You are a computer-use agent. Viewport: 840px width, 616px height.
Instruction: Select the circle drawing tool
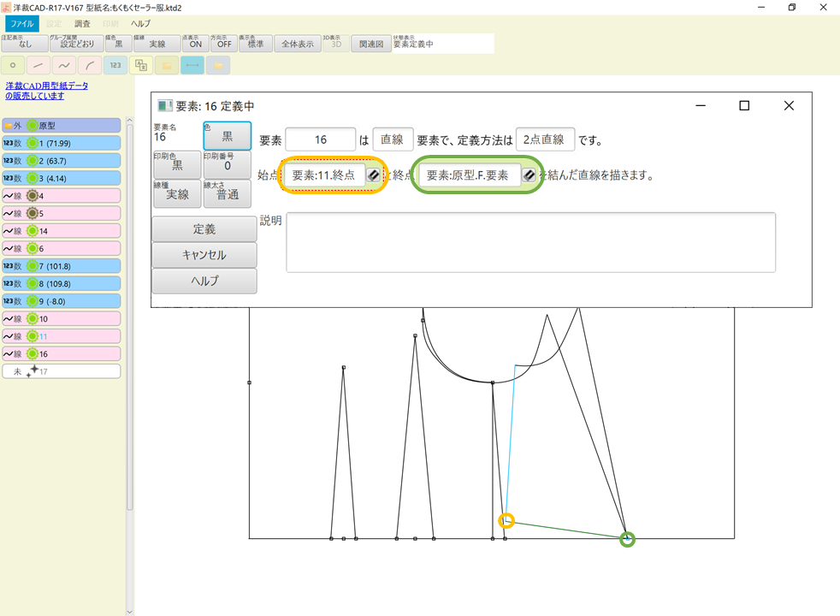point(11,65)
